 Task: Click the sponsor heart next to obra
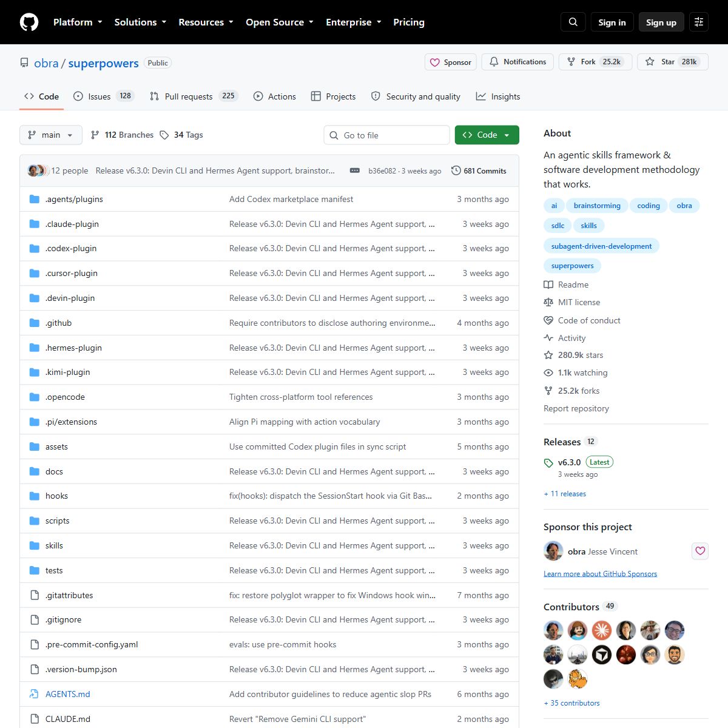pyautogui.click(x=700, y=551)
